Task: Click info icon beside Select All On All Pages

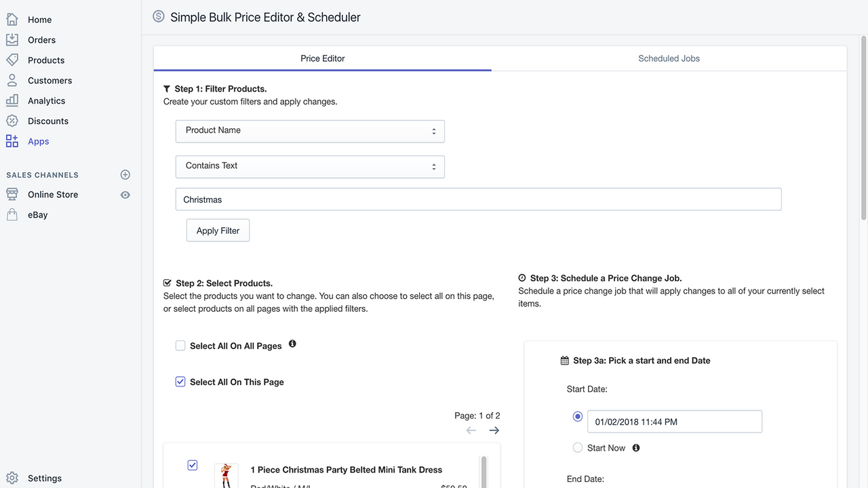Action: (x=292, y=344)
